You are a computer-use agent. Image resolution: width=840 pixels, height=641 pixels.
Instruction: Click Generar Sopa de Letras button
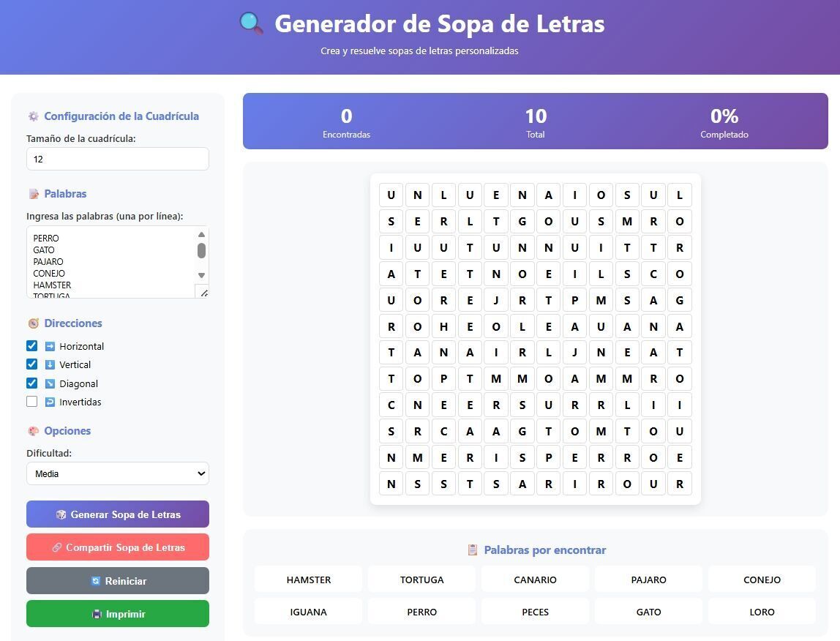(118, 514)
